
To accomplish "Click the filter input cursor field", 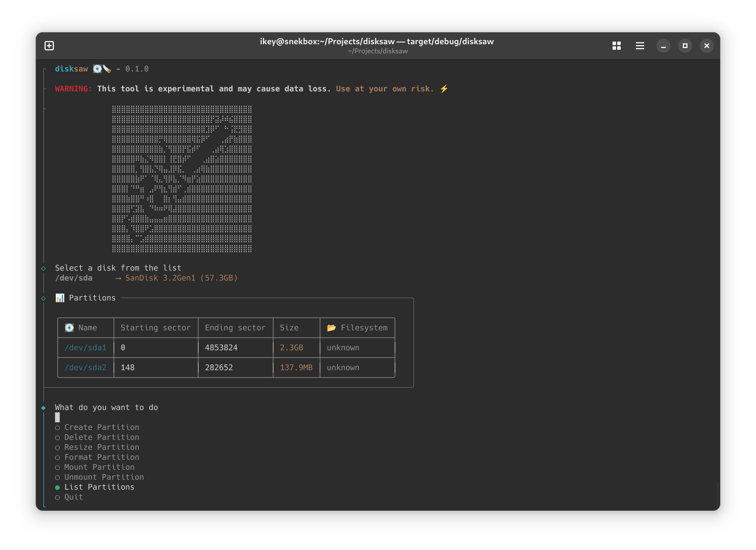I will click(x=57, y=417).
